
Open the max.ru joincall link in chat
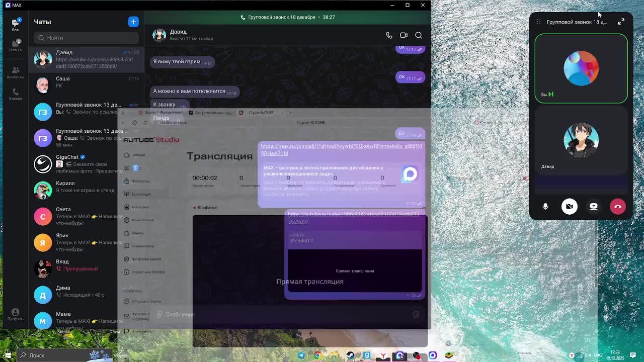click(341, 149)
